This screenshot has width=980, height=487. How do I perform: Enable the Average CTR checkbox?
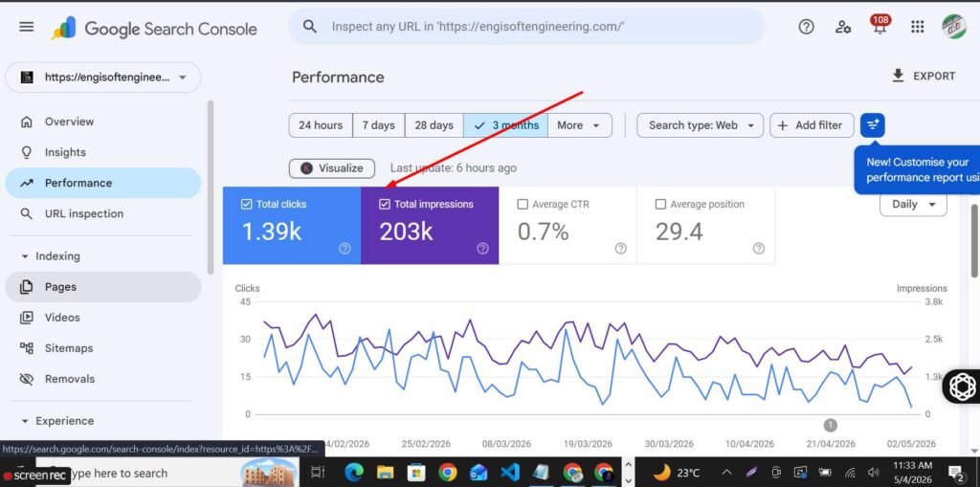coord(523,204)
